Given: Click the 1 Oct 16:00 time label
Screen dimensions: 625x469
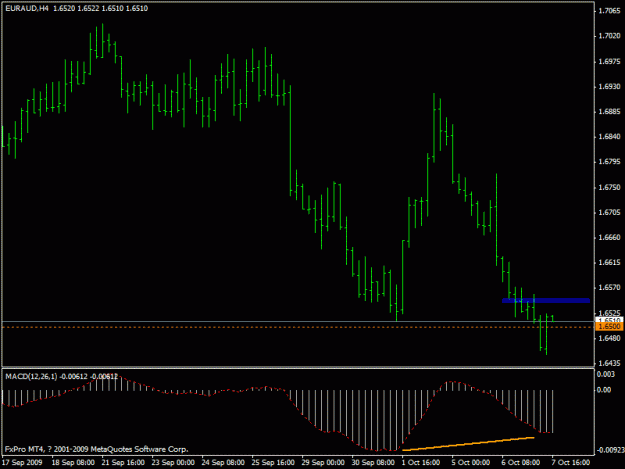Looking at the screenshot, I should click(421, 463).
